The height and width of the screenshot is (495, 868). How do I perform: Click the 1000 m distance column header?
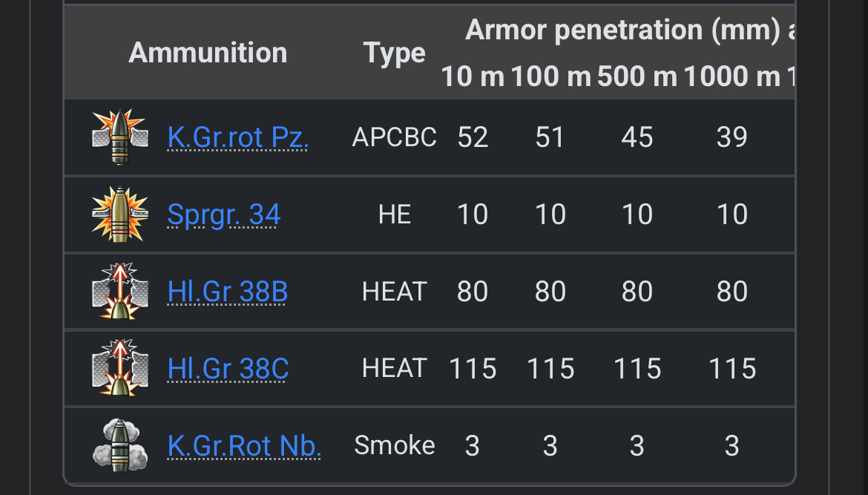pos(731,76)
